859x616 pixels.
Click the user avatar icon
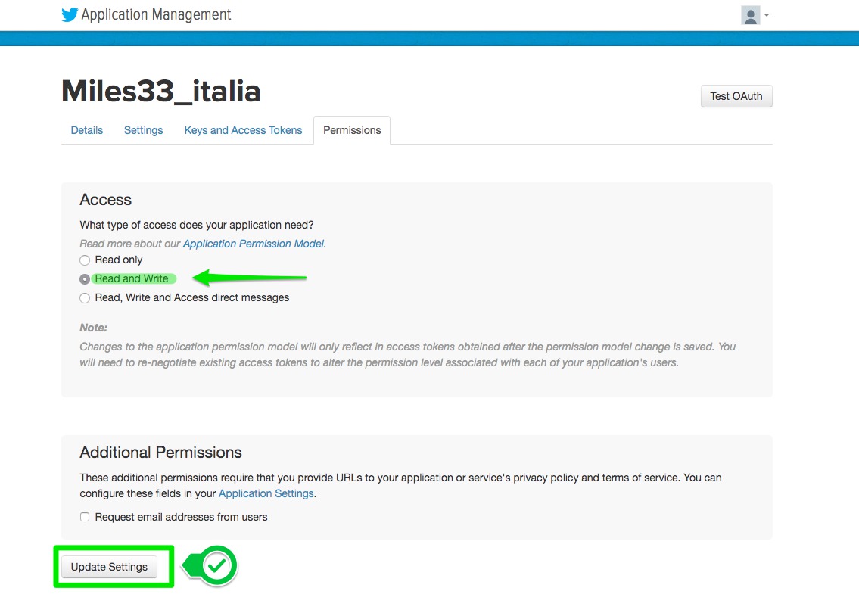coord(750,15)
